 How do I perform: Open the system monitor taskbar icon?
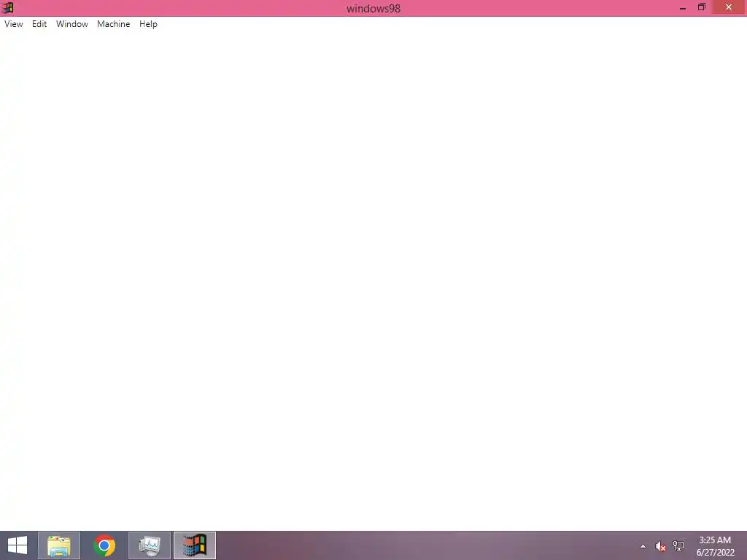click(150, 545)
